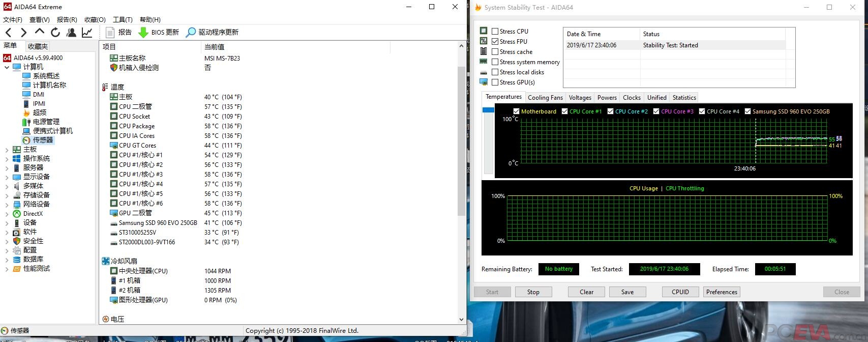This screenshot has height=342, width=868.
Task: Click the 数据库 database icon
Action: tap(17, 259)
